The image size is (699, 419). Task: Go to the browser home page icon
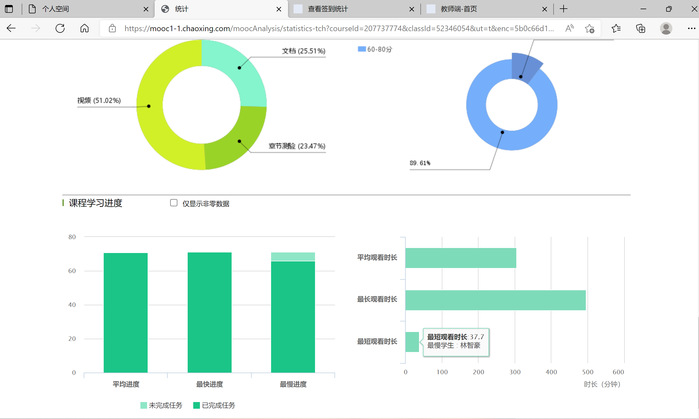85,29
